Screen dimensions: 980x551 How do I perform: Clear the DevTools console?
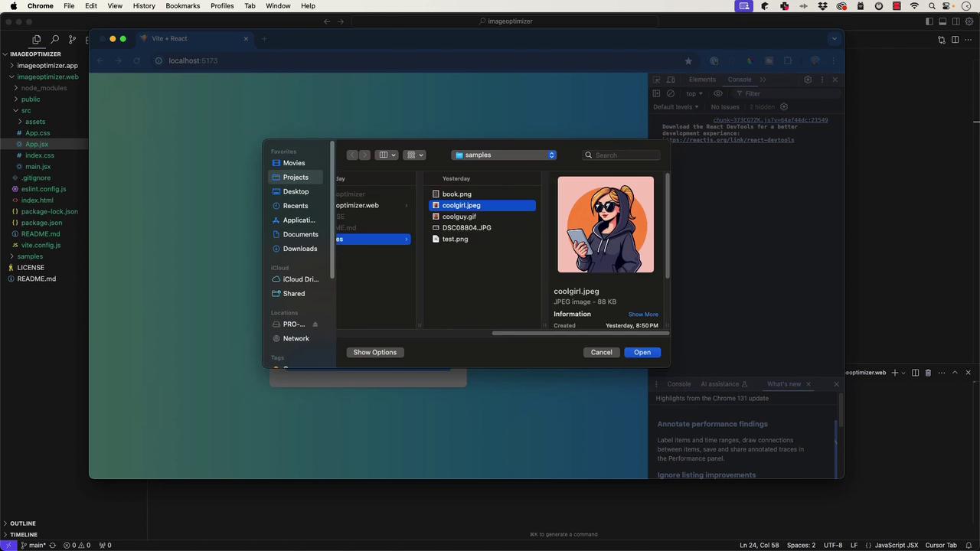pyautogui.click(x=671, y=94)
